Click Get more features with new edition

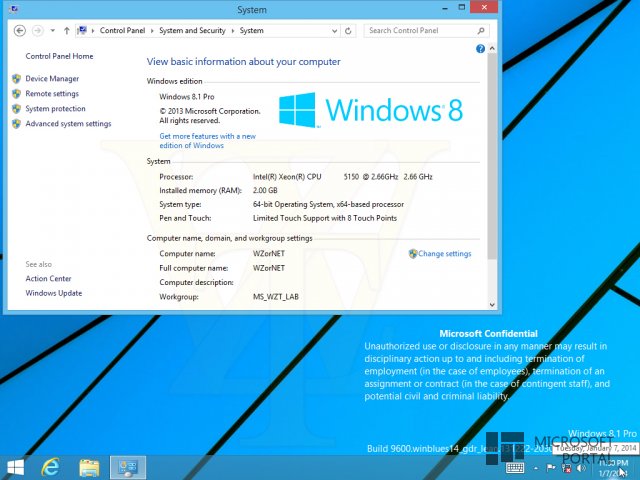click(x=207, y=141)
